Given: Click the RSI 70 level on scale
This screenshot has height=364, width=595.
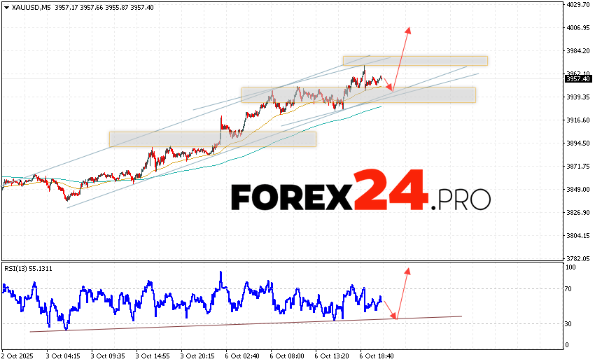Looking at the screenshot, I should point(570,288).
